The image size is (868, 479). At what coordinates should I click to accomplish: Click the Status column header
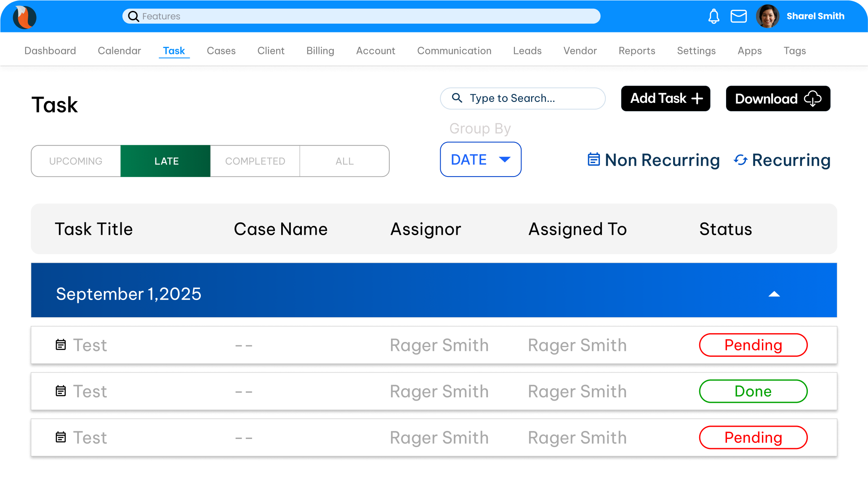725,229
